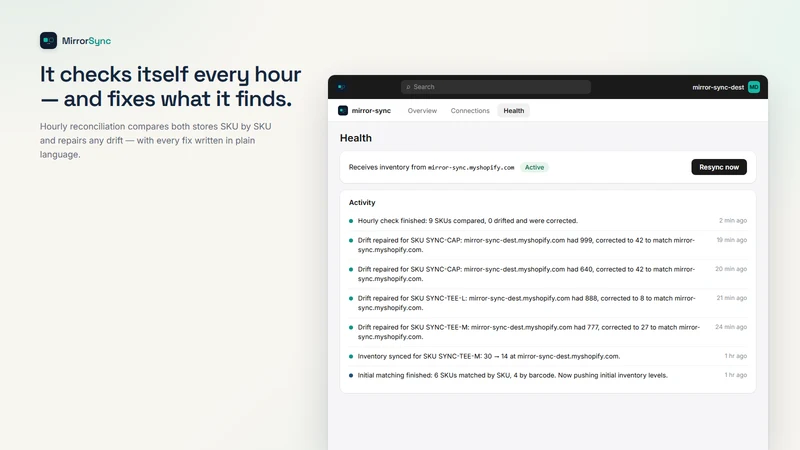Click the 20 min ago timestamp
Screen dimensions: 800x450
point(731,269)
